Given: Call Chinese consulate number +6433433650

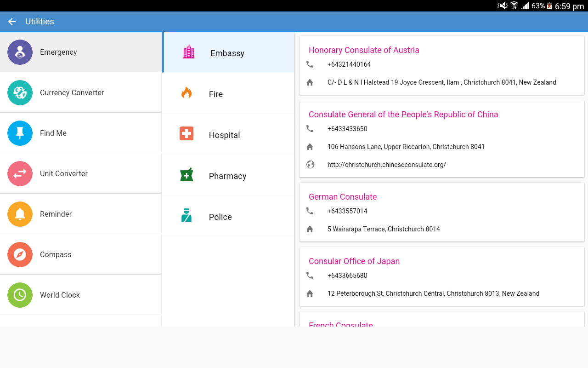Looking at the screenshot, I should pyautogui.click(x=347, y=129).
